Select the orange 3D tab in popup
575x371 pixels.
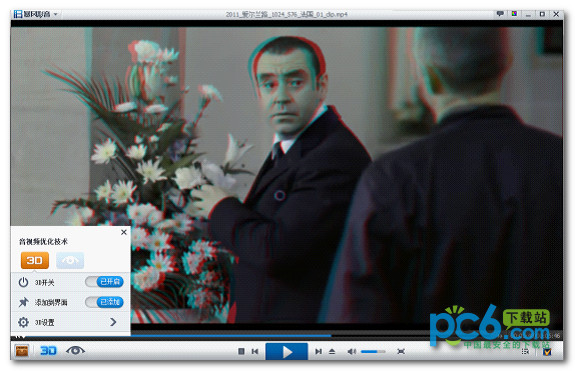(35, 260)
